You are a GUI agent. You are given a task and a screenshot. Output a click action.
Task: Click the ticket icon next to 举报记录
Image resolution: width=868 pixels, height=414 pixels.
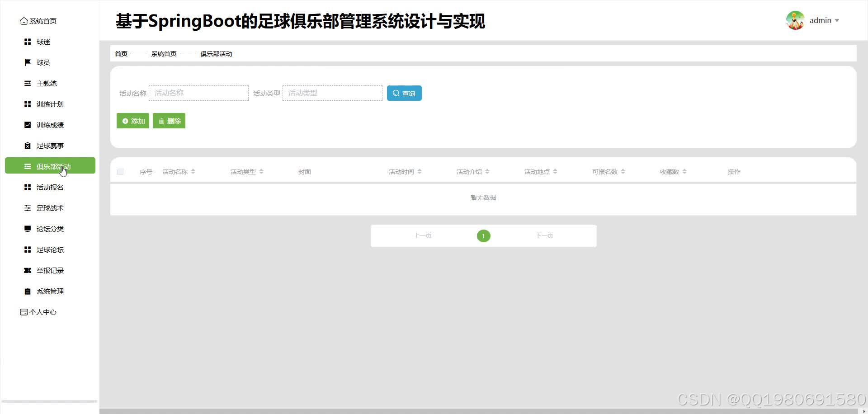(x=28, y=270)
